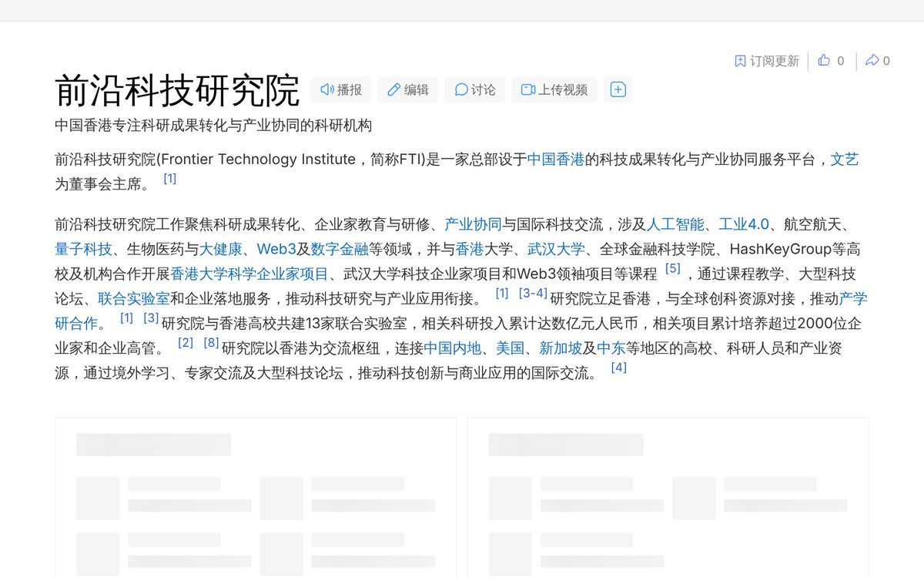Open the 工业4.0 link
Image resolution: width=924 pixels, height=578 pixels.
click(x=744, y=224)
